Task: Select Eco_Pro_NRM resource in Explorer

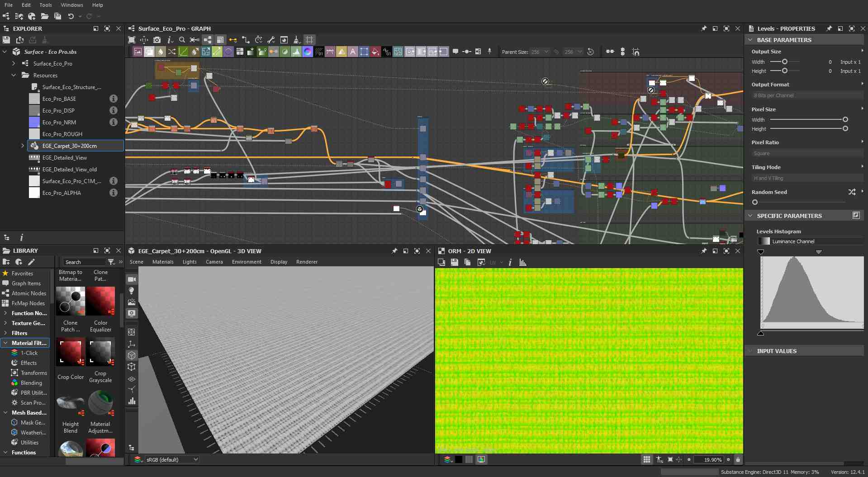Action: tap(59, 122)
